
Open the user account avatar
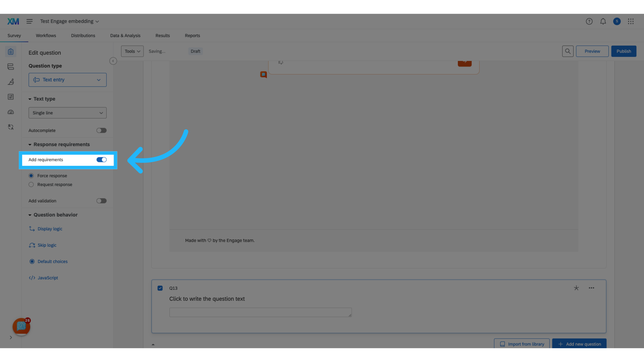point(617,21)
